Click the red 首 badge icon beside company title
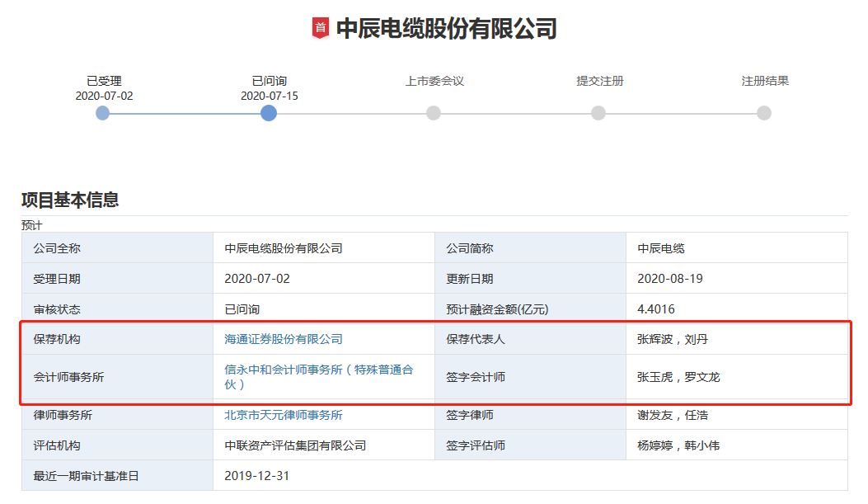This screenshot has height=504, width=868. pyautogui.click(x=321, y=28)
